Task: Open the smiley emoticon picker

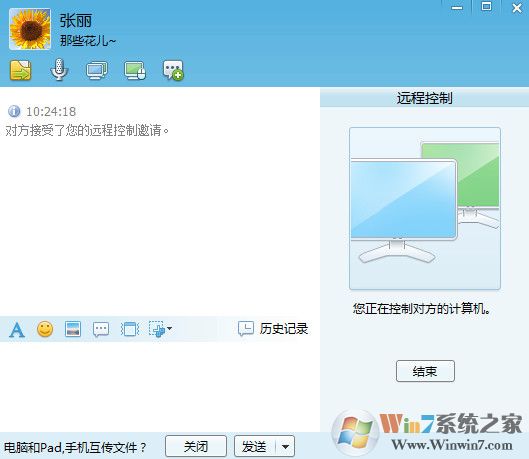Action: (x=45, y=329)
